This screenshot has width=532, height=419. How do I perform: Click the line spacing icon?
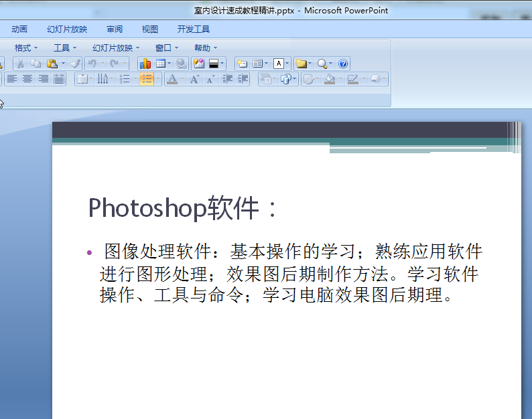(83, 79)
